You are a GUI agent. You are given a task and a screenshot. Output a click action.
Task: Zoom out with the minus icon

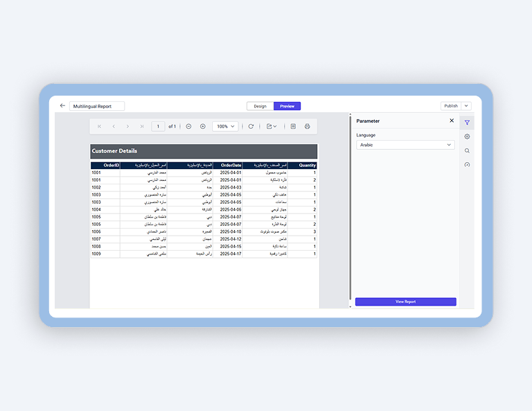[188, 126]
